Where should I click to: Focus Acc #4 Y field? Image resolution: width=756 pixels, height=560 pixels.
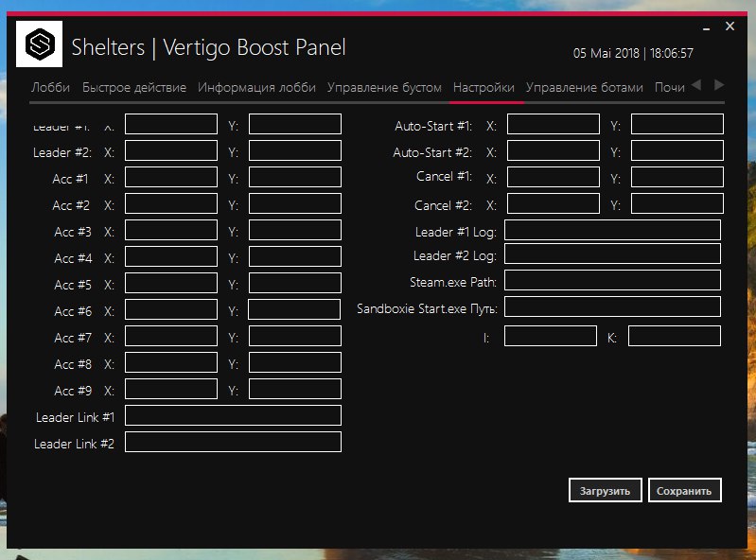point(295,257)
